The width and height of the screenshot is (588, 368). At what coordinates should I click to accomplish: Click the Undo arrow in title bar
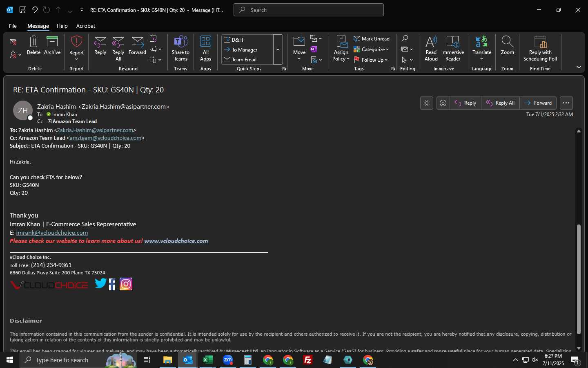35,10
